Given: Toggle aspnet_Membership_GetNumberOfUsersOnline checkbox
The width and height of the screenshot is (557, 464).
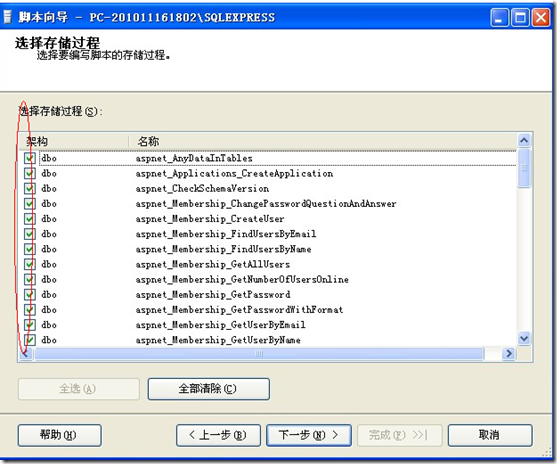Looking at the screenshot, I should click(x=29, y=280).
